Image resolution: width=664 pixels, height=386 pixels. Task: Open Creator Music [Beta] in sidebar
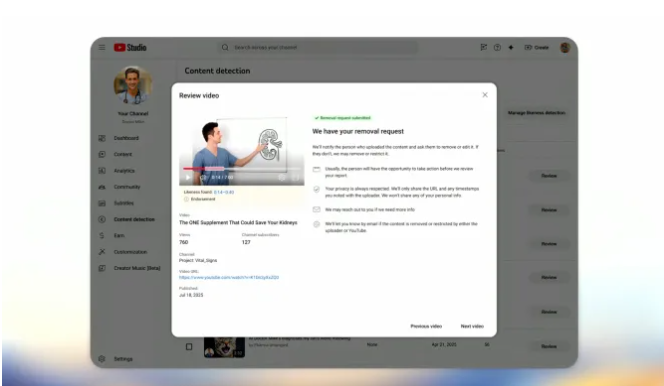pos(137,268)
